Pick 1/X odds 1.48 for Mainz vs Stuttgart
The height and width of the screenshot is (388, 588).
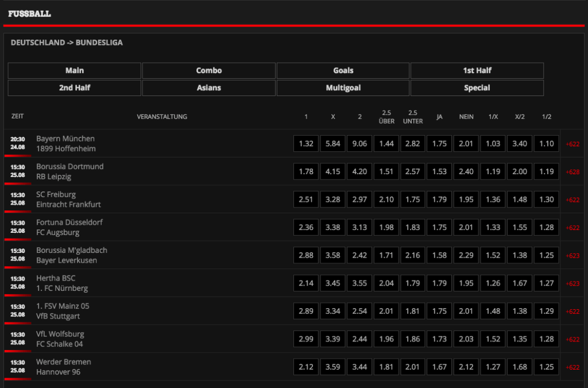(x=493, y=311)
